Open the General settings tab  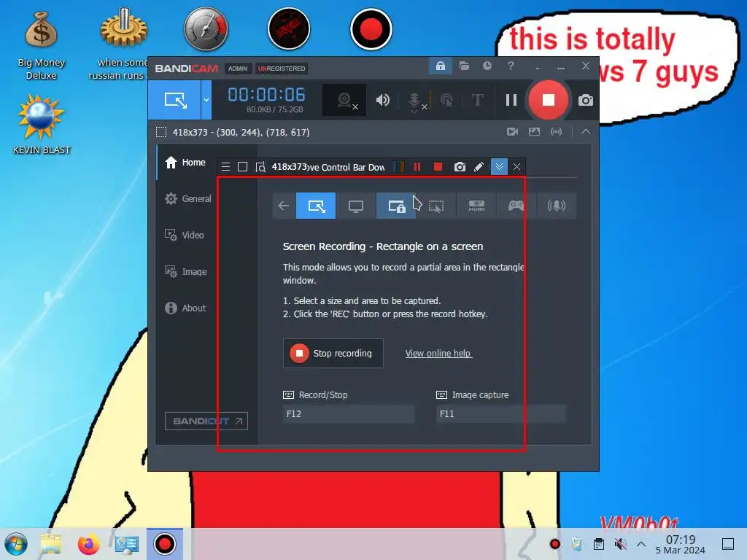(x=187, y=198)
